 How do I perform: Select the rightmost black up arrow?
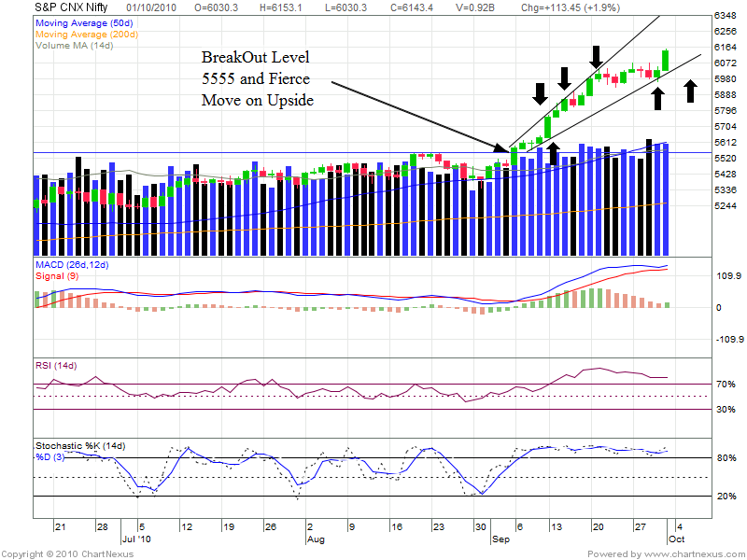tap(690, 91)
